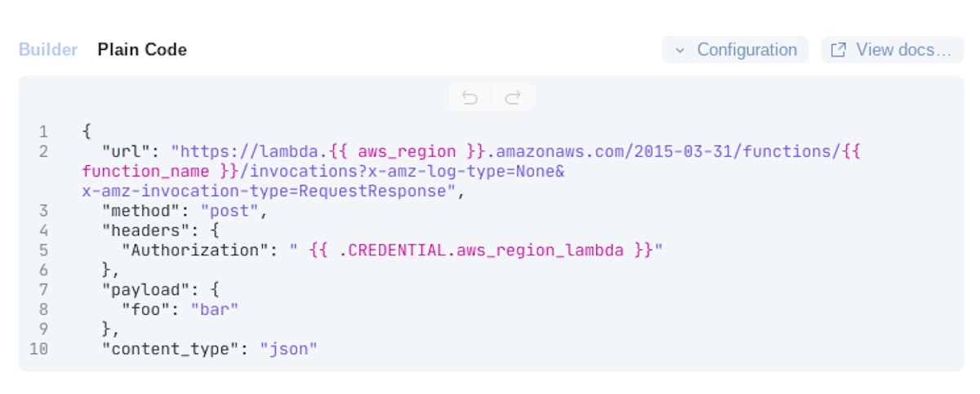Click the undo arrow icon
This screenshot has height=394, width=980.
point(470,98)
